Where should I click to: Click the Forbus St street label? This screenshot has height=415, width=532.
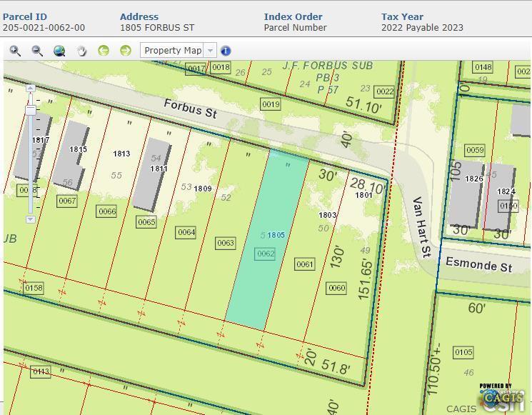click(x=191, y=109)
